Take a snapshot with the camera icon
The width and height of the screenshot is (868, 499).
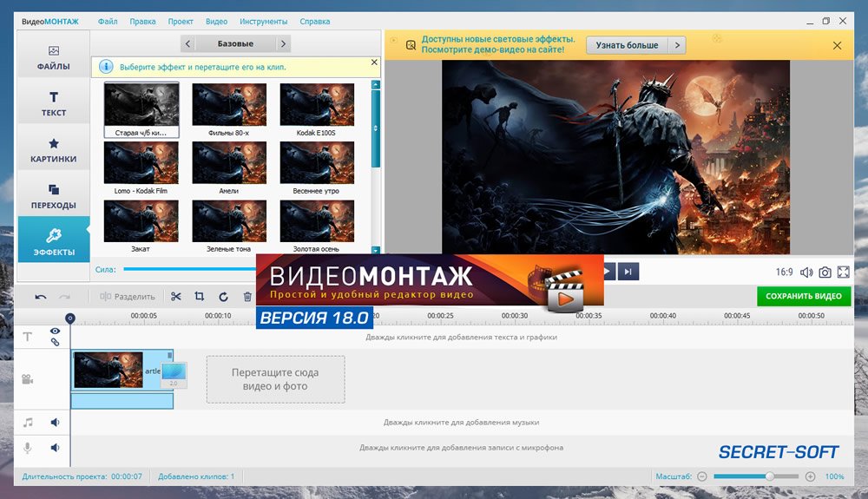[x=825, y=272]
